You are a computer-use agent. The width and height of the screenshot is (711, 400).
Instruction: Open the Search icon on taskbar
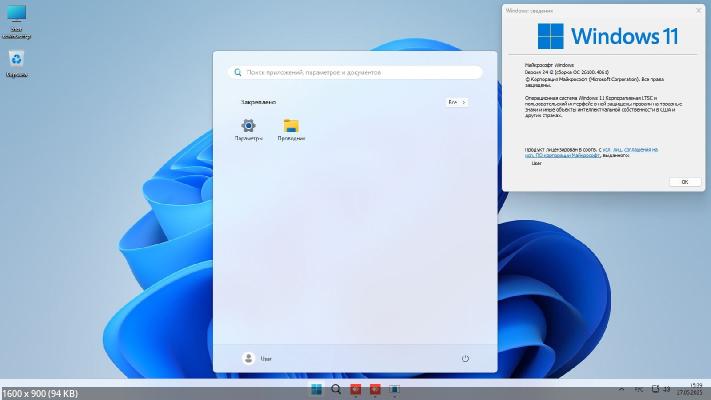(336, 389)
